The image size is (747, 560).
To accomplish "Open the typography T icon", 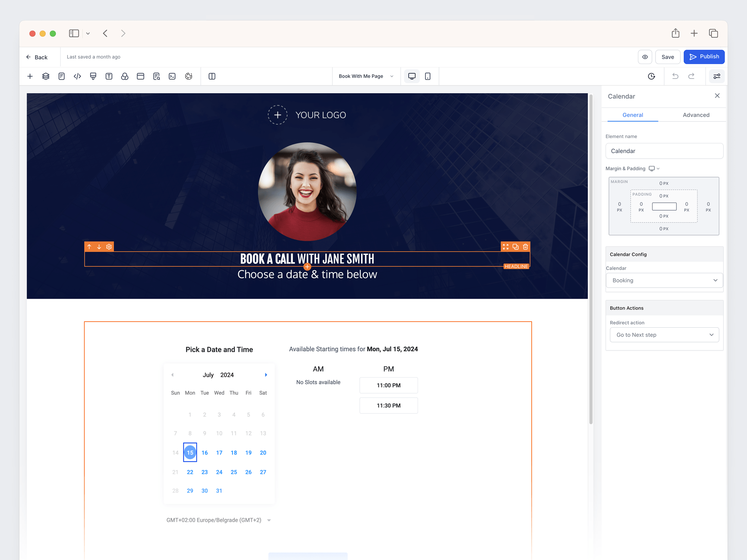I will [109, 76].
